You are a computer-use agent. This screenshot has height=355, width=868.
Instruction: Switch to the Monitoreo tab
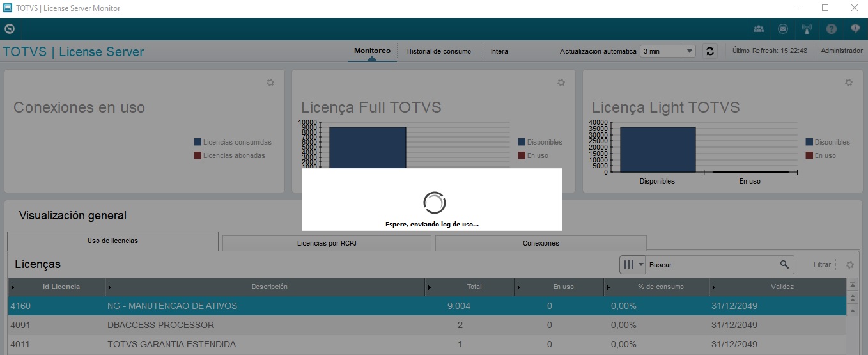click(372, 51)
